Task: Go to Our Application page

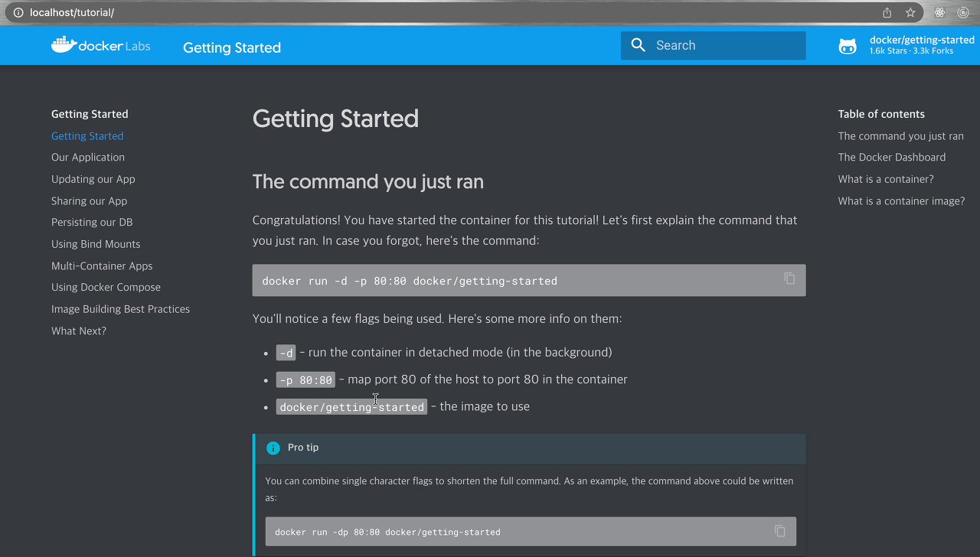Action: 88,158
